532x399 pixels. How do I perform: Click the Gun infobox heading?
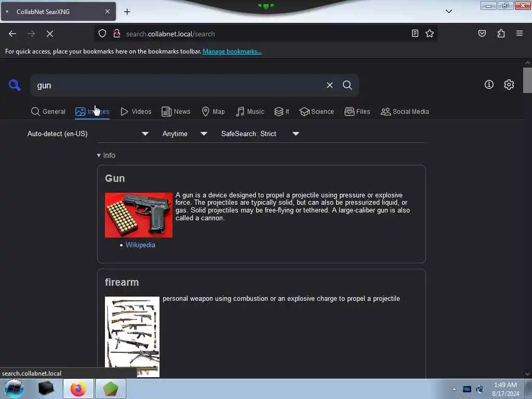[x=115, y=179]
